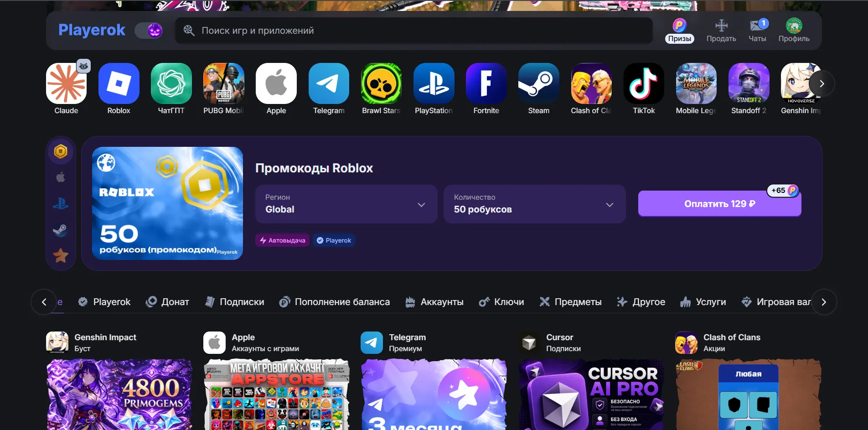868x430 pixels.
Task: Open the Регион Global dropdown
Action: click(346, 204)
